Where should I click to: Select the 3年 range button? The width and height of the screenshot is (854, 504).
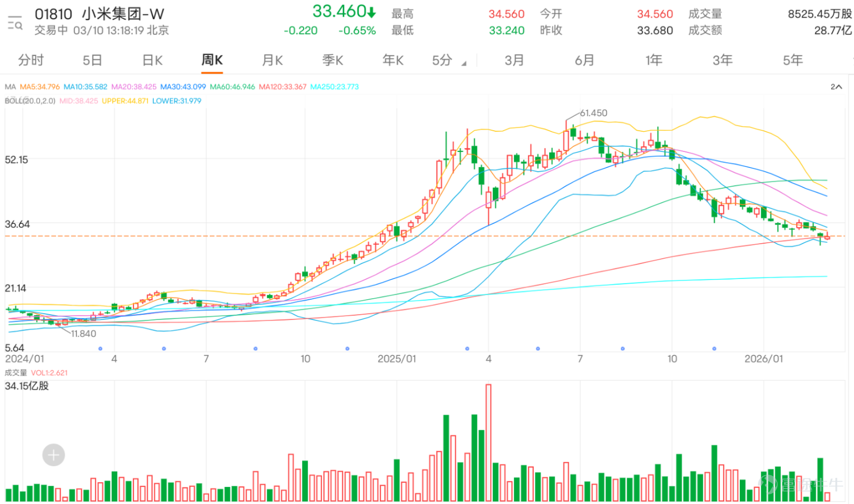point(723,60)
